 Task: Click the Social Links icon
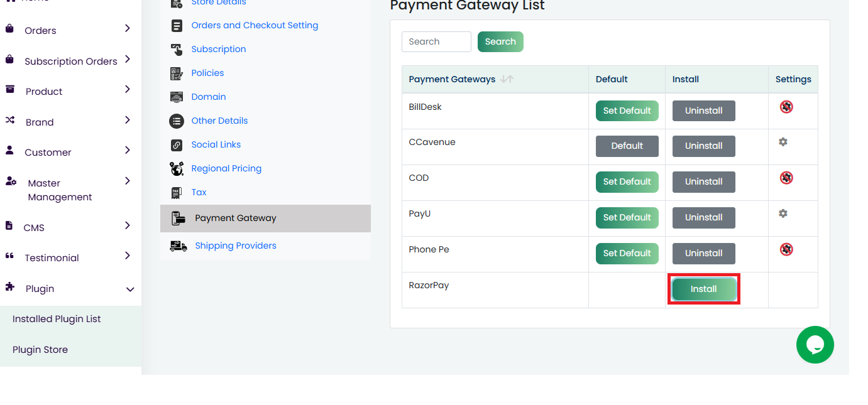tap(177, 144)
